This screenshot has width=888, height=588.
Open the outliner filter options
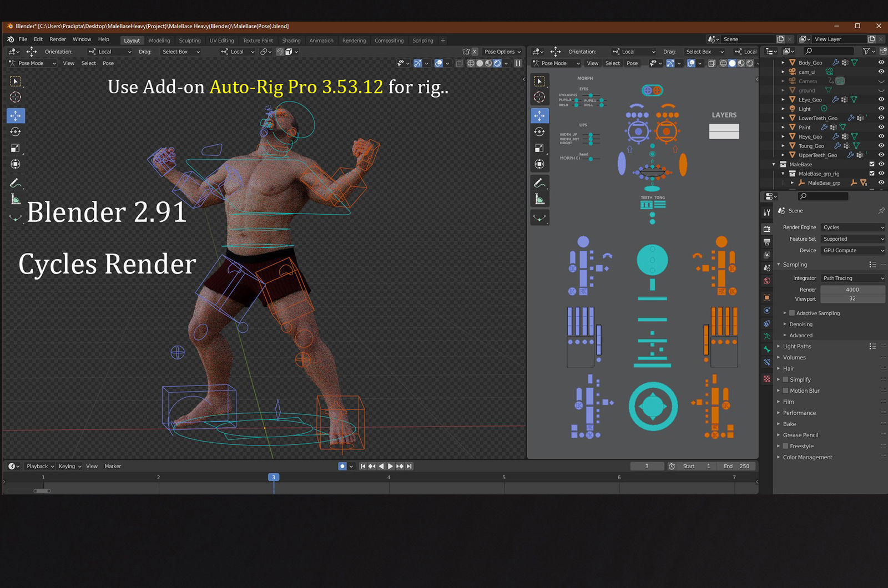867,51
